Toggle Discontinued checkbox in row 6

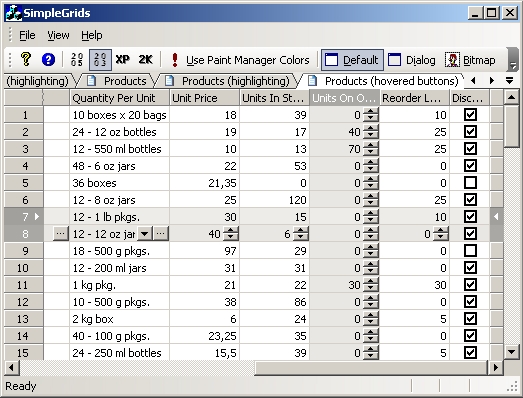tap(470, 200)
